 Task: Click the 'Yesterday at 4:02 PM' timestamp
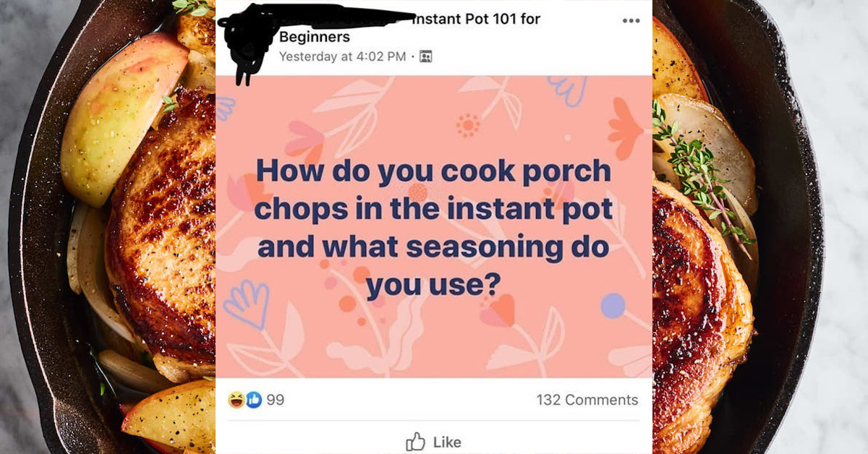[x=342, y=56]
